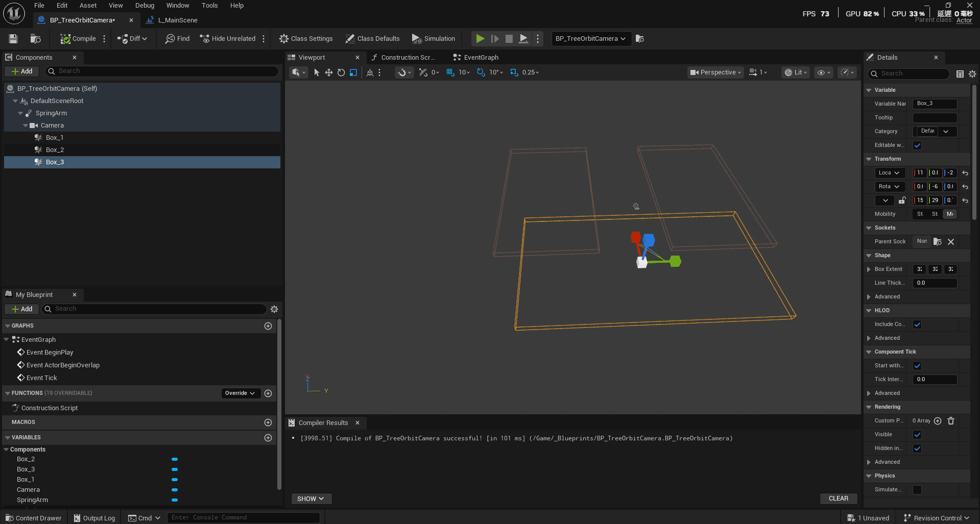This screenshot has height=524, width=980.
Task: Save the BP_TreeOrbitCamera asset
Action: coord(13,38)
